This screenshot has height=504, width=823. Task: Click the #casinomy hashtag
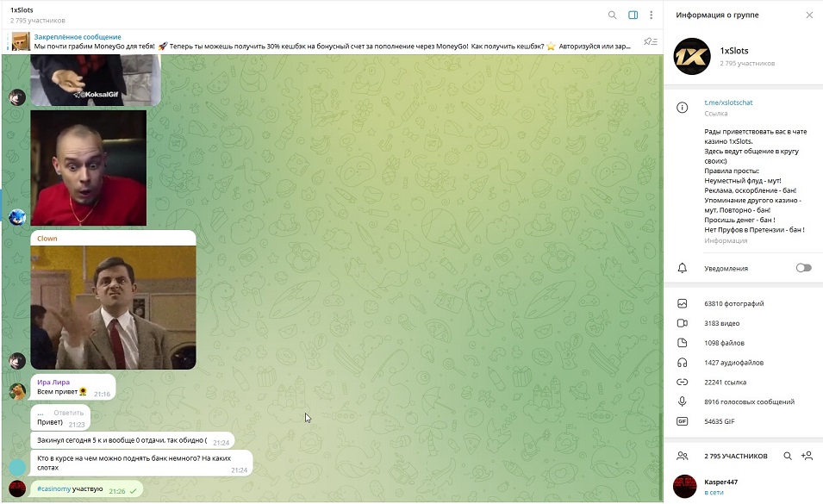[54, 488]
